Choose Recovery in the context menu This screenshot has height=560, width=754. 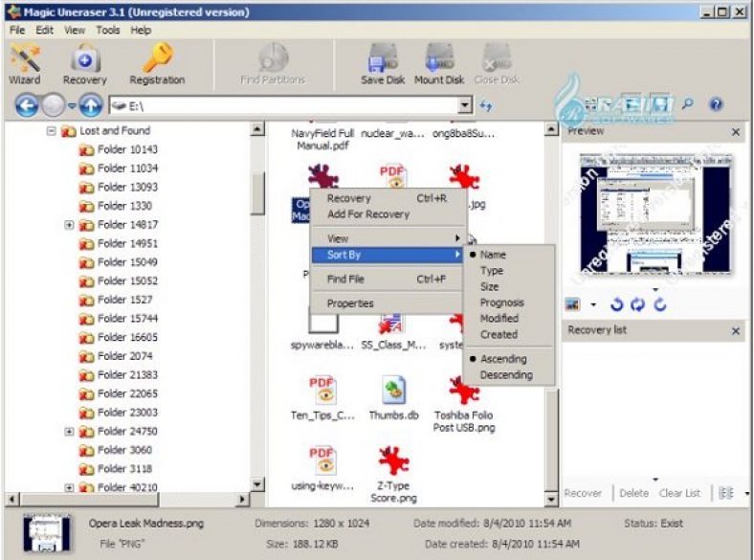pos(388,198)
